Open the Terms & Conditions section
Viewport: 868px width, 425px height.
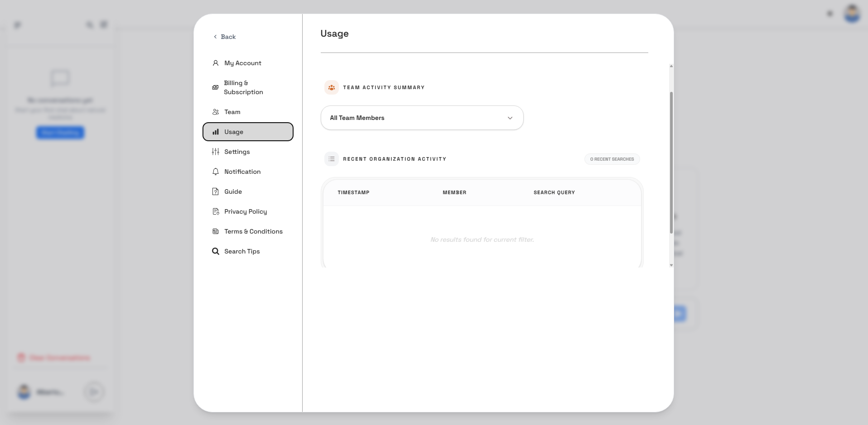253,231
